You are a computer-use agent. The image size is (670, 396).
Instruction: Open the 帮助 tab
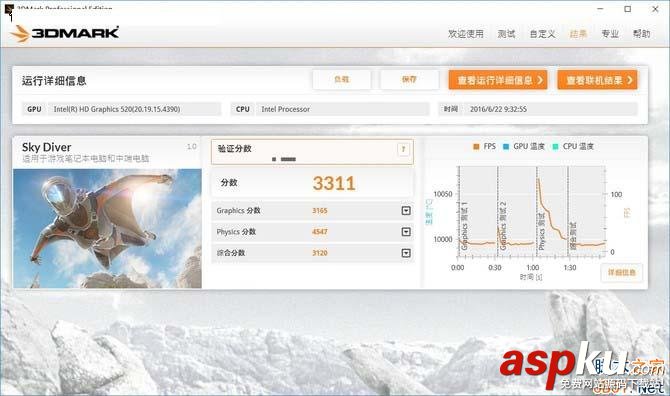click(641, 34)
